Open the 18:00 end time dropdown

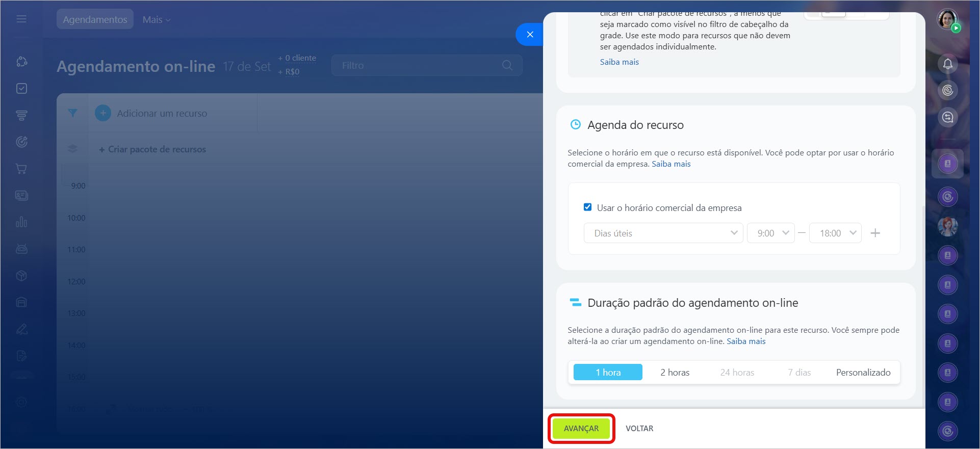[x=835, y=233]
